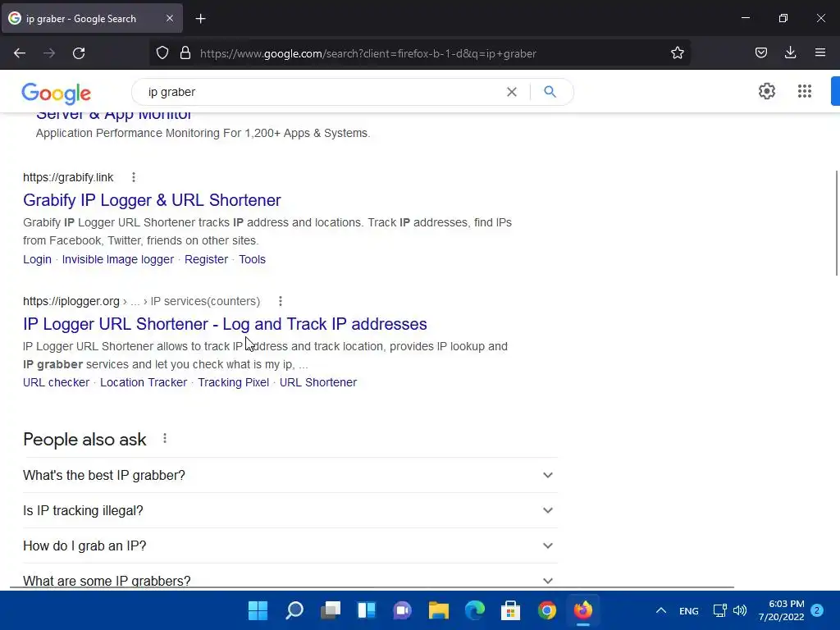840x630 pixels.
Task: Open Windows taskbar search
Action: (294, 610)
